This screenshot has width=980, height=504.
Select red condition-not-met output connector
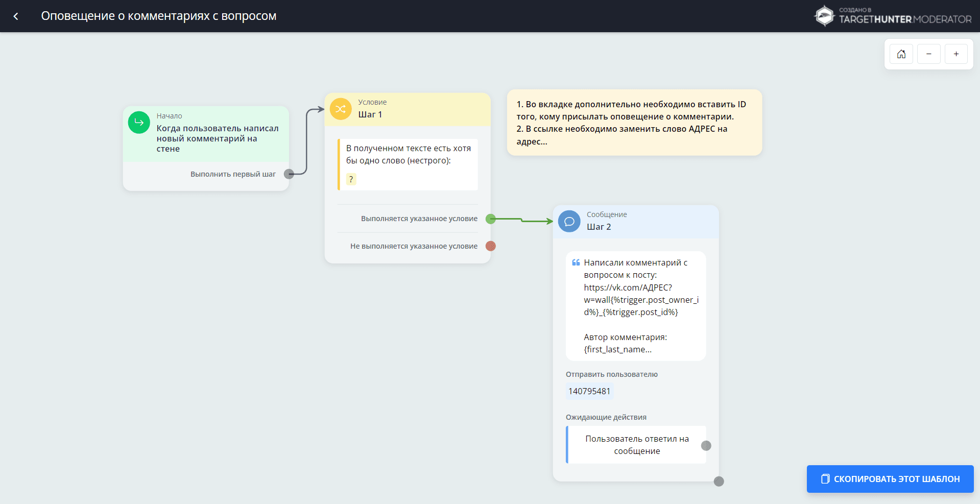[x=491, y=246]
